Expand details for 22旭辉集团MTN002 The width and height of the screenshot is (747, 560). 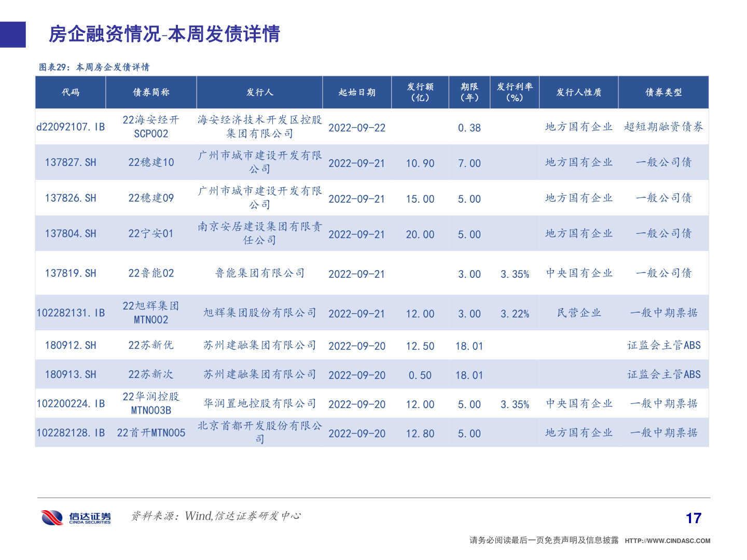coord(363,313)
